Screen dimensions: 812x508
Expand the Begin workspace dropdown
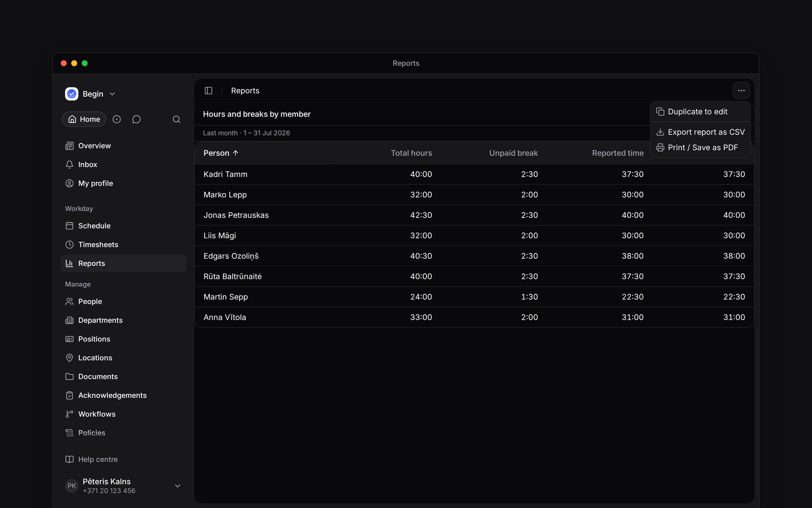click(90, 94)
